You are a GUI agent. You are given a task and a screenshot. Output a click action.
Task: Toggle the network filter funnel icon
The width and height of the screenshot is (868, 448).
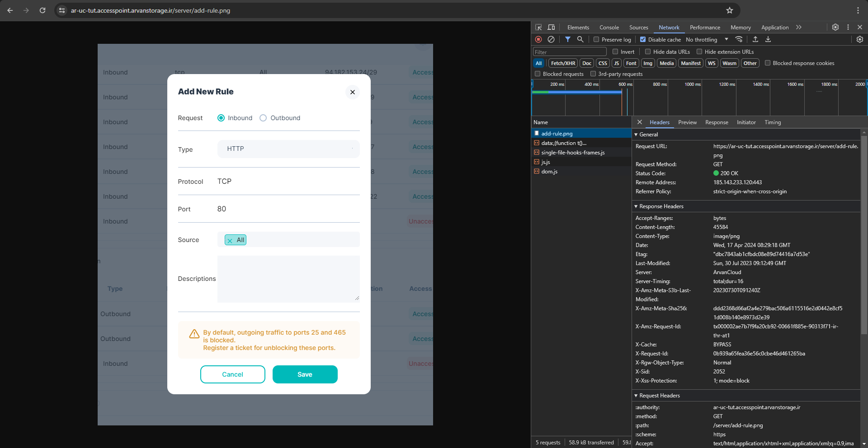coord(567,39)
